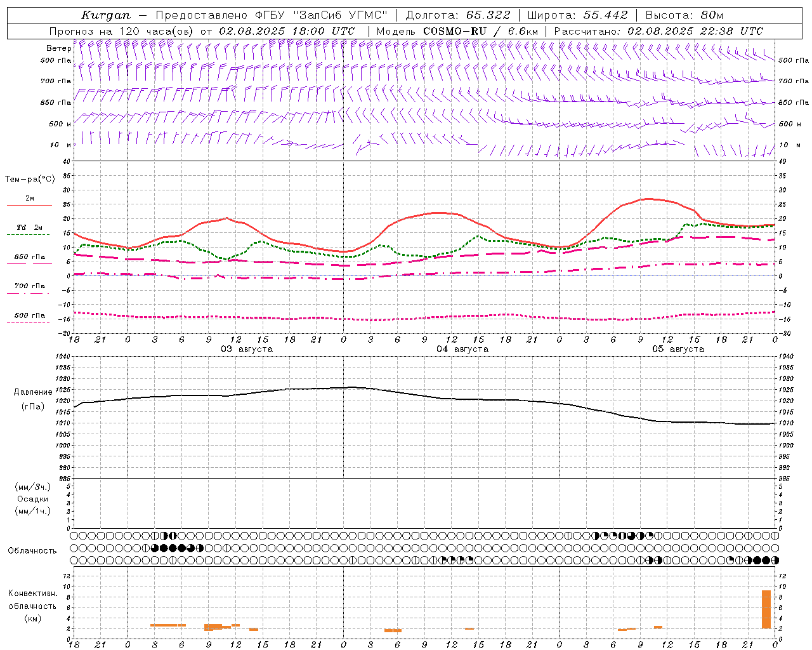Click the "Высота: 80м" header field
812x650 pixels.
[x=684, y=15]
